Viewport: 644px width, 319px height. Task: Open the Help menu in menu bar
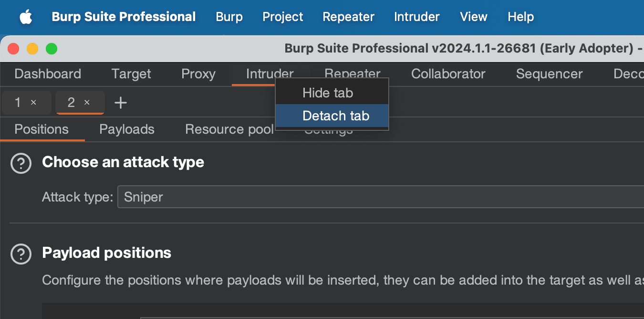tap(520, 17)
